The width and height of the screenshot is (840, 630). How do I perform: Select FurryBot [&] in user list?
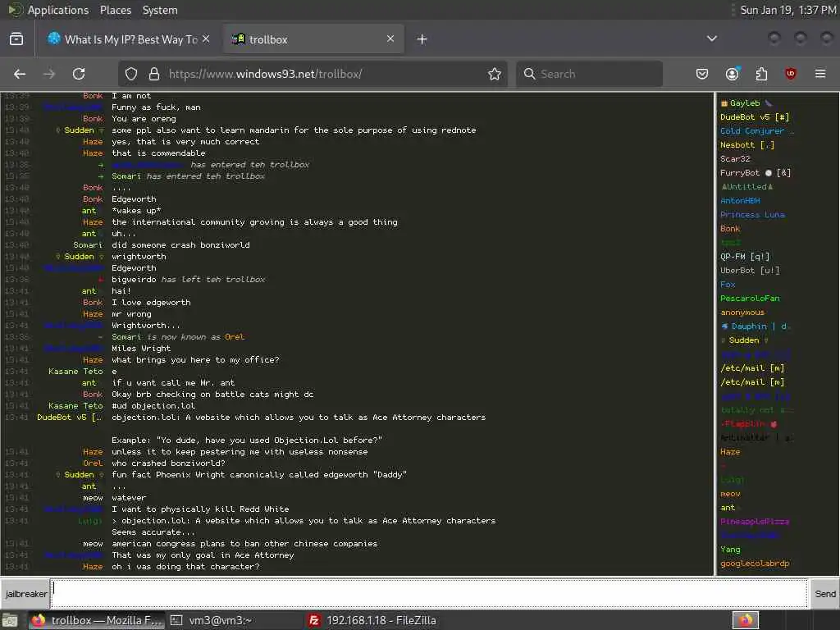coord(756,172)
